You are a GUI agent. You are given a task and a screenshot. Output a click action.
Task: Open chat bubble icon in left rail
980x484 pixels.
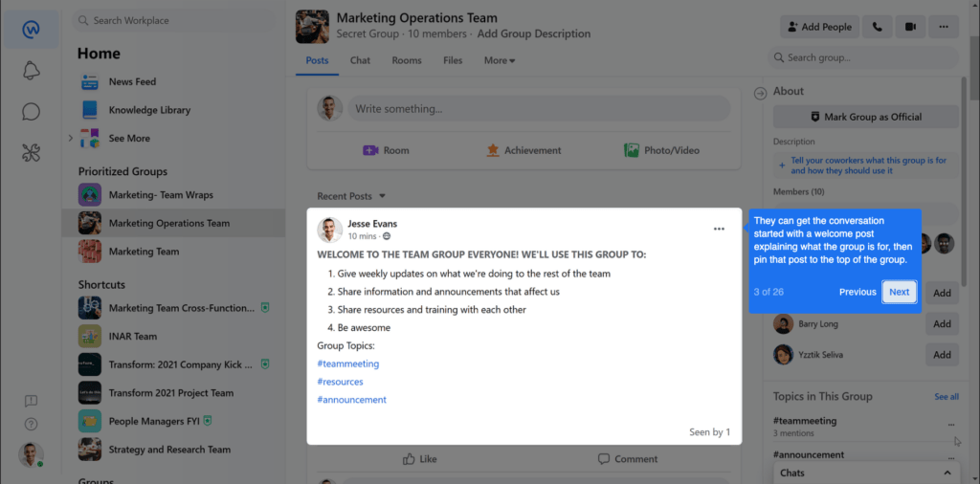pyautogui.click(x=31, y=112)
